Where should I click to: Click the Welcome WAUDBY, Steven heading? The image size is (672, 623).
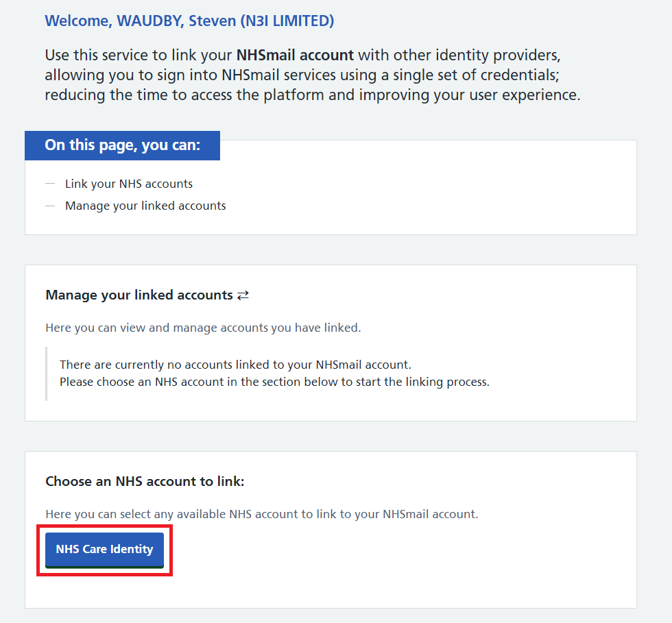point(189,21)
